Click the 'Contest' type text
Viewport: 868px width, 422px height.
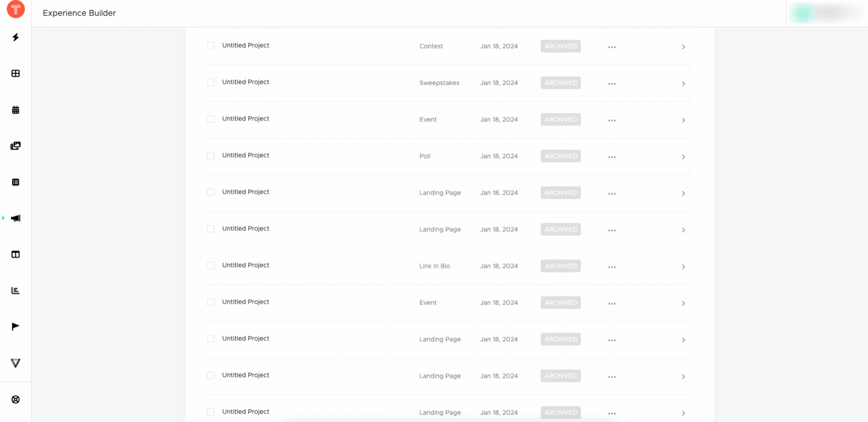(x=431, y=46)
